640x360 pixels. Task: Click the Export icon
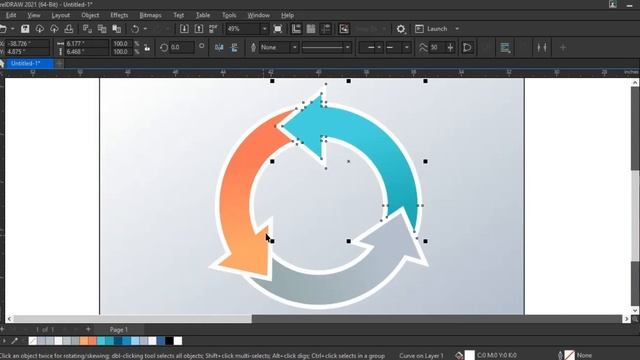tap(199, 29)
